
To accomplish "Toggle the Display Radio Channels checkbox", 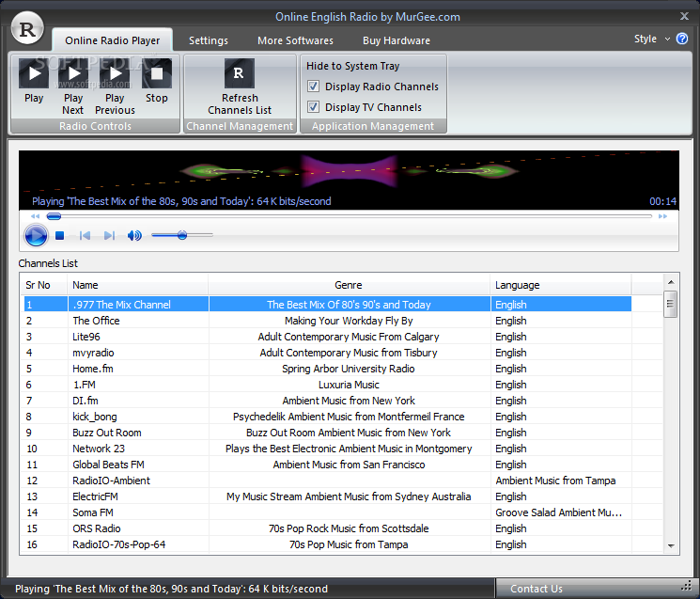I will (314, 87).
